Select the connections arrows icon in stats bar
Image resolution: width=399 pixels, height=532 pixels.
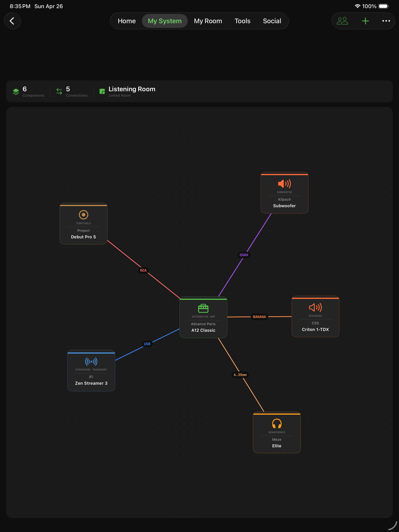[59, 91]
